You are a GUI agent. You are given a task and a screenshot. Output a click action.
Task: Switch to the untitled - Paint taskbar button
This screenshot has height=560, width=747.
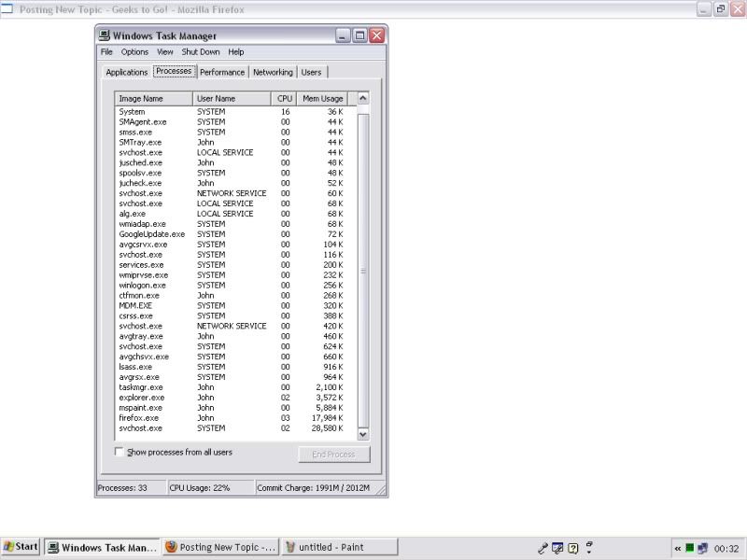(x=340, y=547)
